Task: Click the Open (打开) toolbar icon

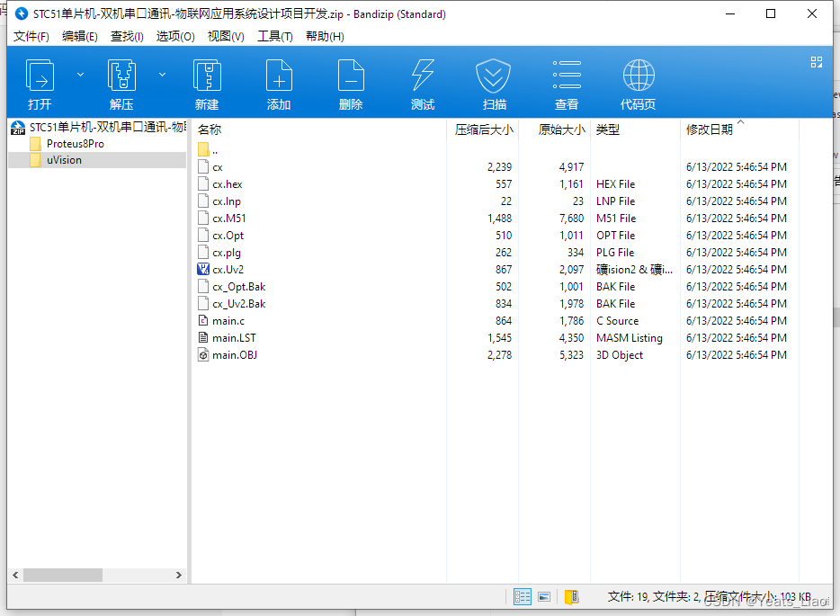Action: (40, 75)
